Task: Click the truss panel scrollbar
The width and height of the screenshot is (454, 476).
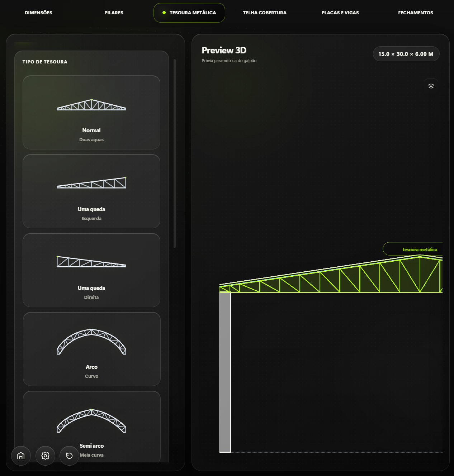Action: pyautogui.click(x=175, y=153)
